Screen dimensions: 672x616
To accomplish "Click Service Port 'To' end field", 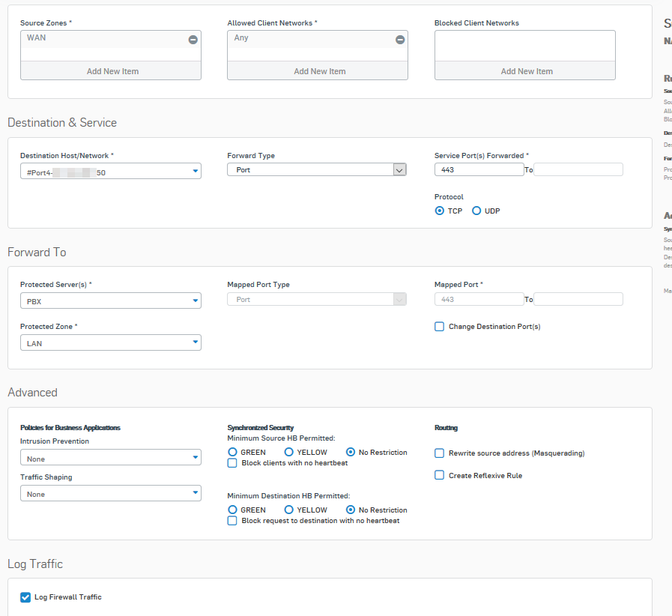I will pyautogui.click(x=578, y=170).
